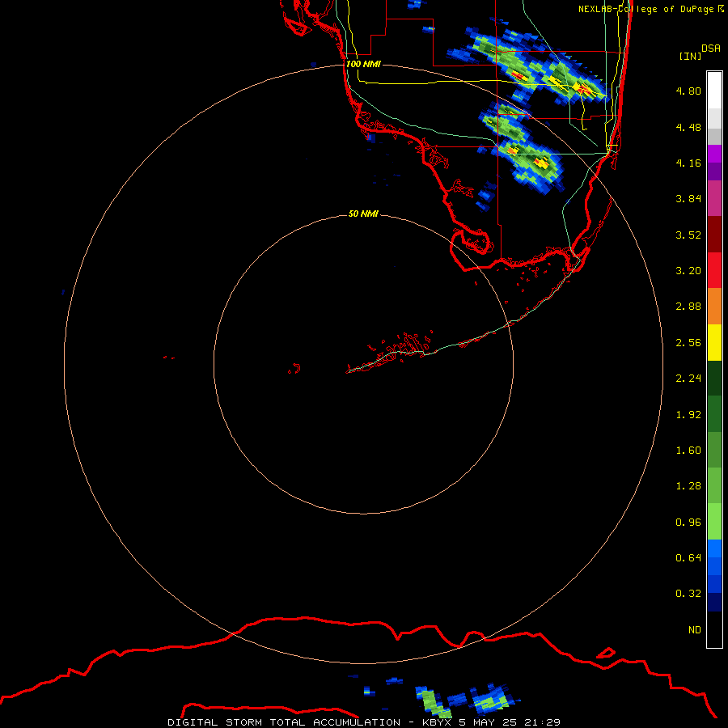Select the white swatch beside 4.80
The height and width of the screenshot is (728, 728).
click(x=714, y=91)
